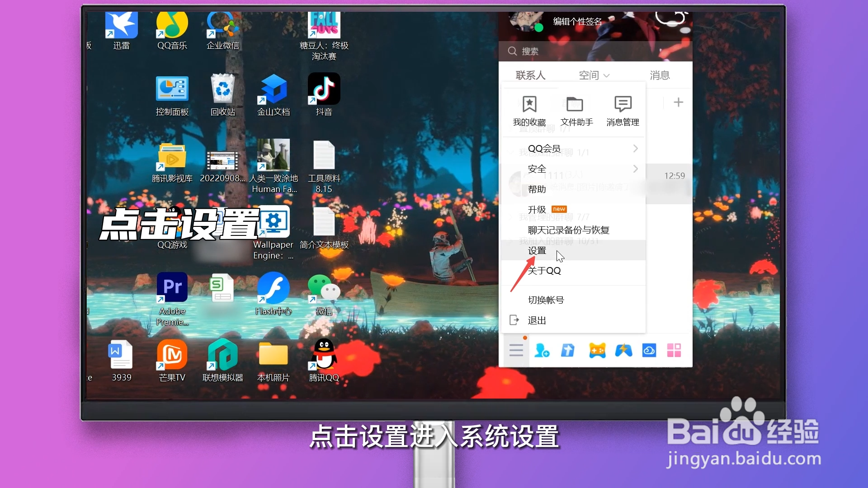Open the 企业微信 desktop icon
The height and width of the screenshot is (488, 868).
[223, 31]
